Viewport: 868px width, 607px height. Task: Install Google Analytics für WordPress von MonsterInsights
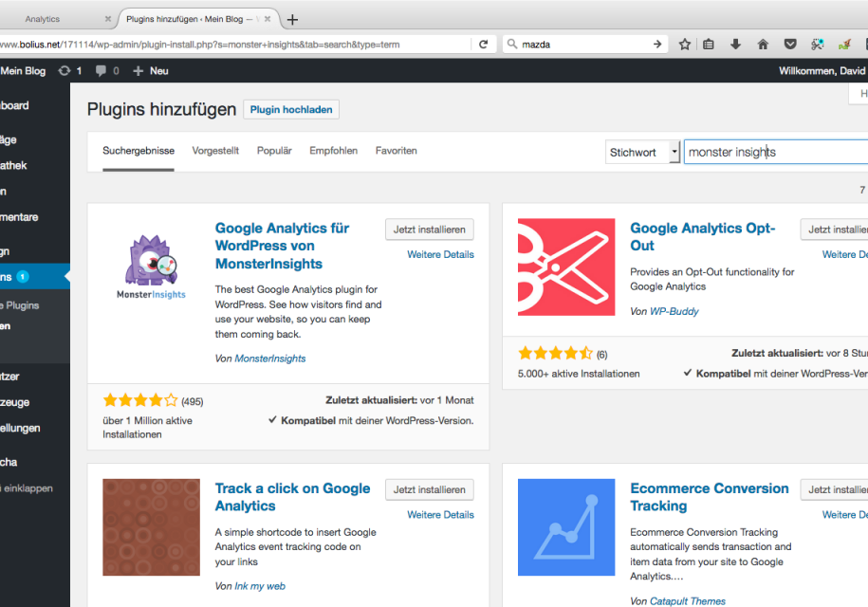tap(430, 230)
